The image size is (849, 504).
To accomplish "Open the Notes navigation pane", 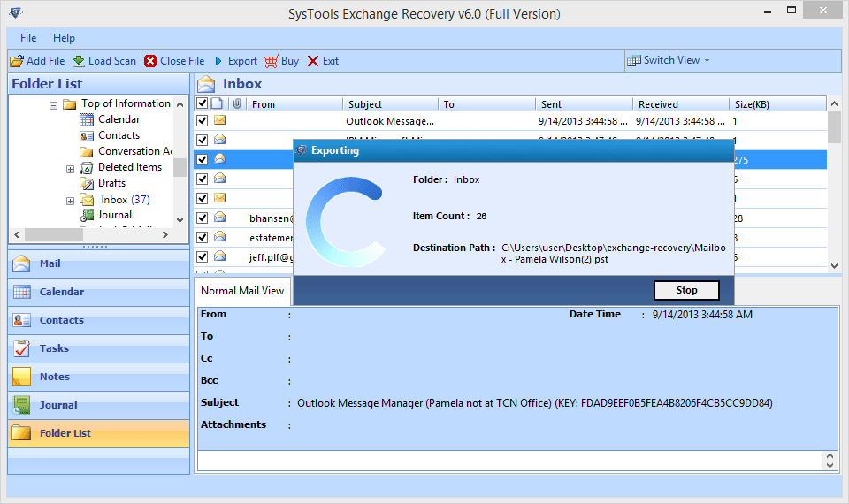I will coord(98,377).
